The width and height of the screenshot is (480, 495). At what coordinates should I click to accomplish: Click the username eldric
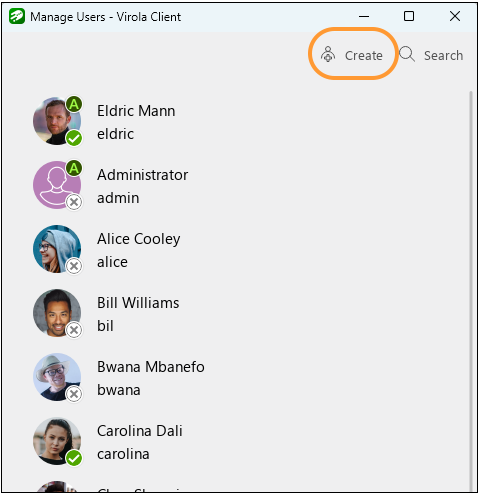115,134
